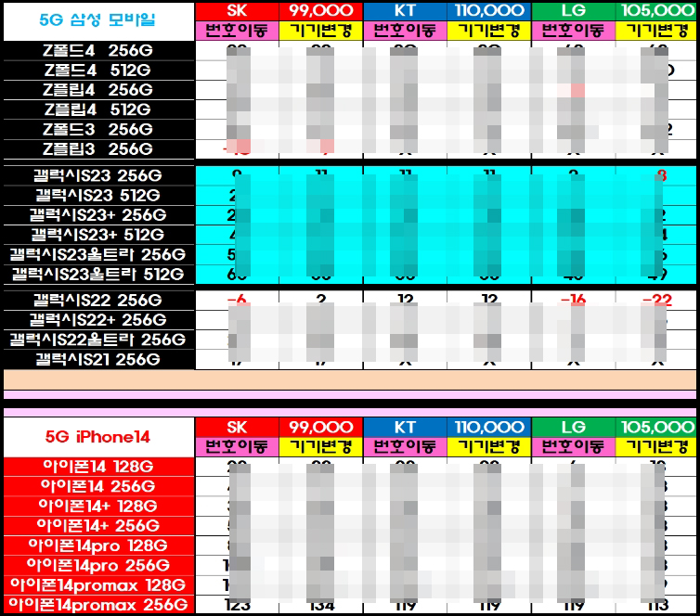Click the 'Z플립3 256G' row label
Screen dimensions: 700x616
[x=98, y=149]
